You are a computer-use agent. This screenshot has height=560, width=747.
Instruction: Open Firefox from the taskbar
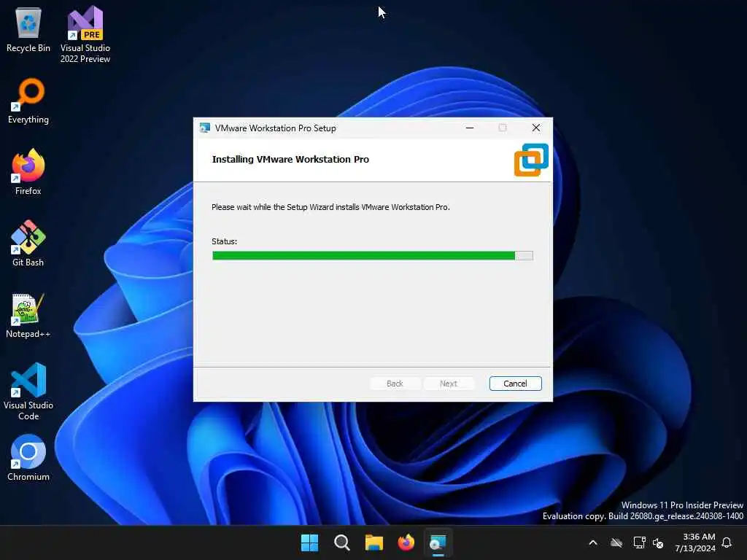[406, 542]
